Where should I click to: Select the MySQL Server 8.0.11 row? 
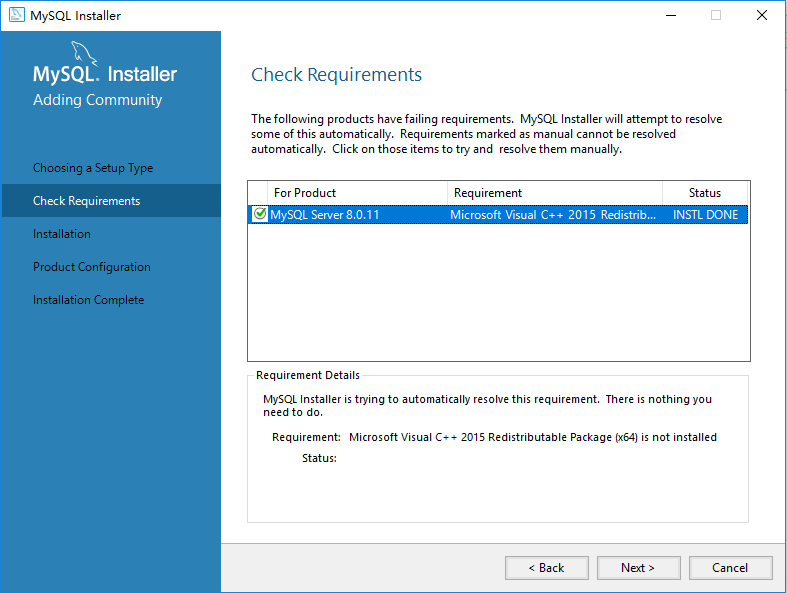(x=498, y=214)
